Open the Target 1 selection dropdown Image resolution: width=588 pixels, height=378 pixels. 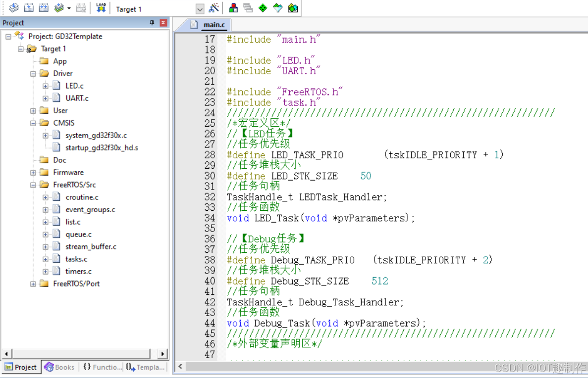click(x=200, y=9)
